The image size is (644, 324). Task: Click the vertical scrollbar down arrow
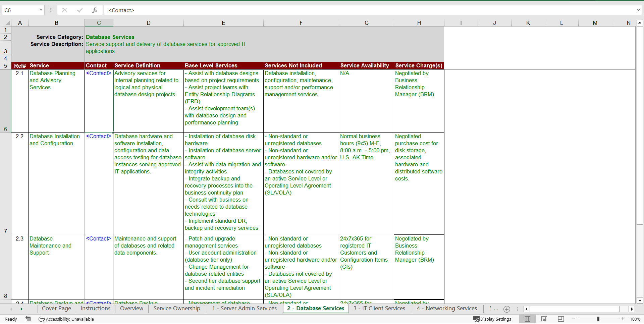point(640,301)
